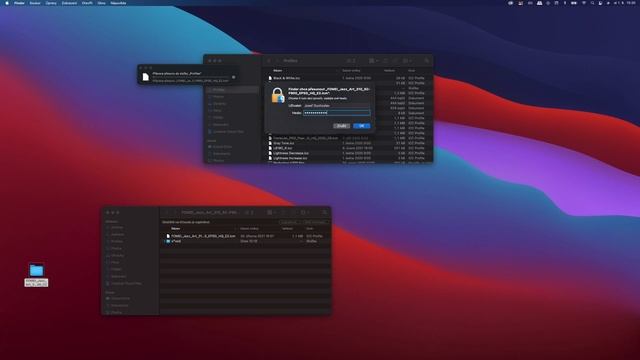Select the FOMEI_Jazz folder on the desktop
The width and height of the screenshot is (640, 360).
click(36, 275)
